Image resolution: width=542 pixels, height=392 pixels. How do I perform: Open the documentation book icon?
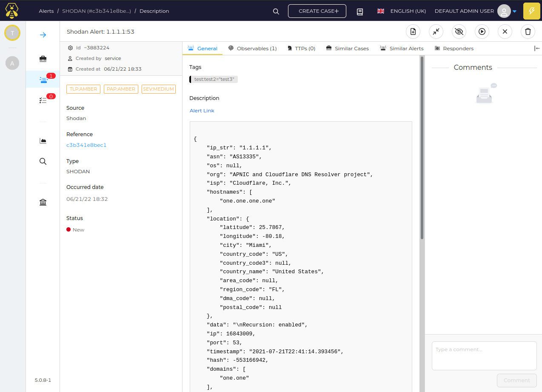(x=360, y=11)
